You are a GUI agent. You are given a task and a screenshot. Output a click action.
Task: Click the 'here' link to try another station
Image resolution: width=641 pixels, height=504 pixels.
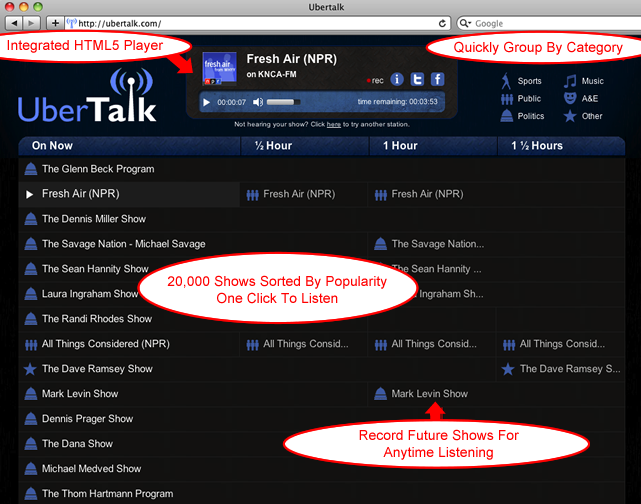click(334, 124)
